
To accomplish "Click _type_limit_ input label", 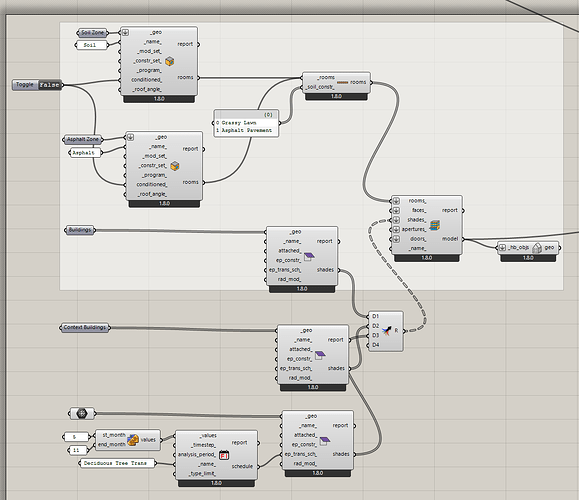I will pyautogui.click(x=202, y=474).
